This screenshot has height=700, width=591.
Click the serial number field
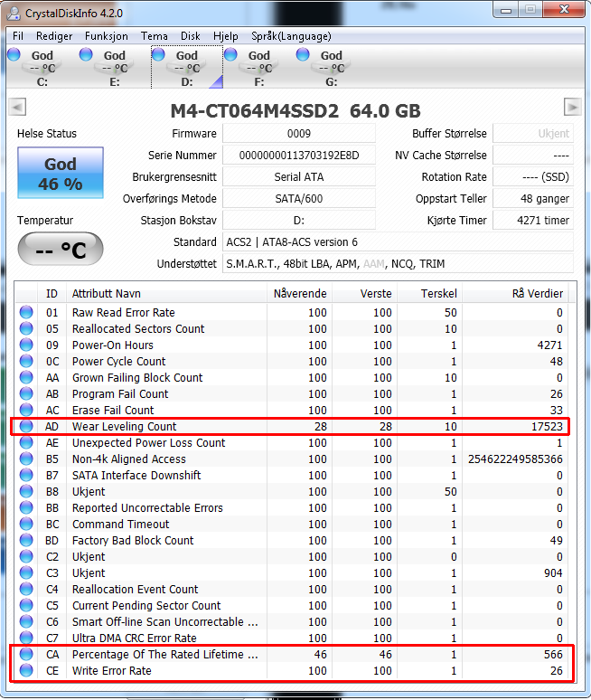(299, 156)
